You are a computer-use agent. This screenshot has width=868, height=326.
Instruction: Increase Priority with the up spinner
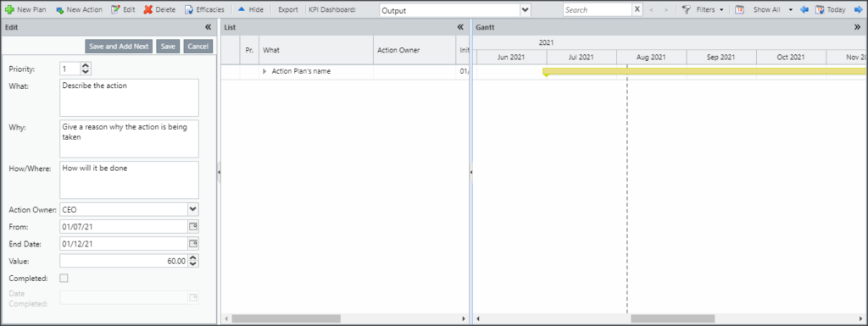pos(86,66)
